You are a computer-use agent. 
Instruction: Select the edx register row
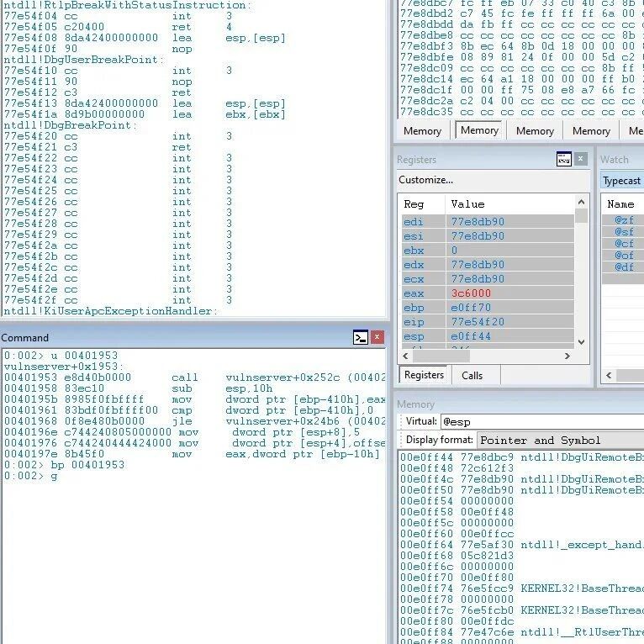pyautogui.click(x=488, y=265)
